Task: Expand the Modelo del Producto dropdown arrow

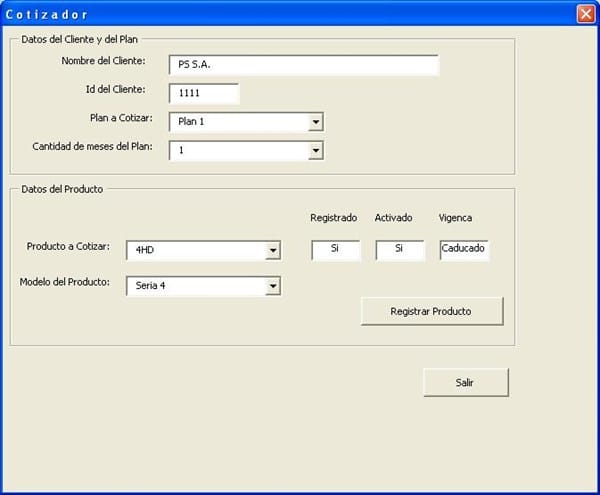Action: pyautogui.click(x=272, y=287)
